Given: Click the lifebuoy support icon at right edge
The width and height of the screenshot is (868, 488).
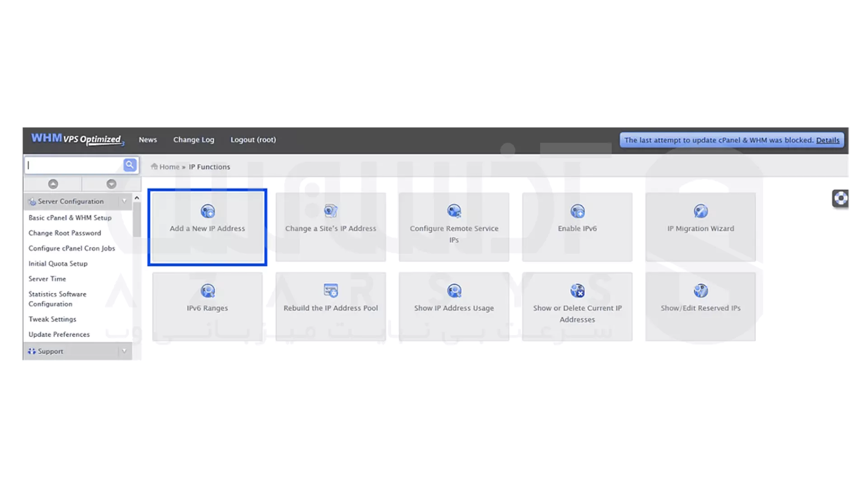Looking at the screenshot, I should (x=840, y=198).
